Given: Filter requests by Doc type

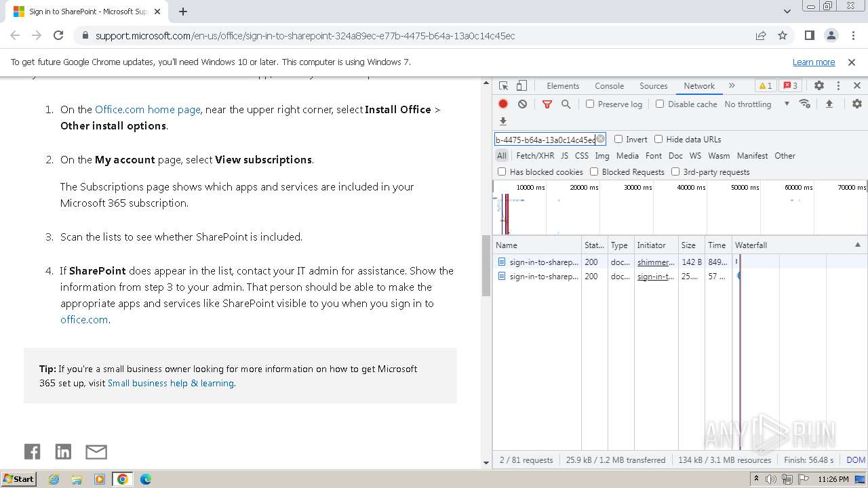Looking at the screenshot, I should (x=675, y=155).
